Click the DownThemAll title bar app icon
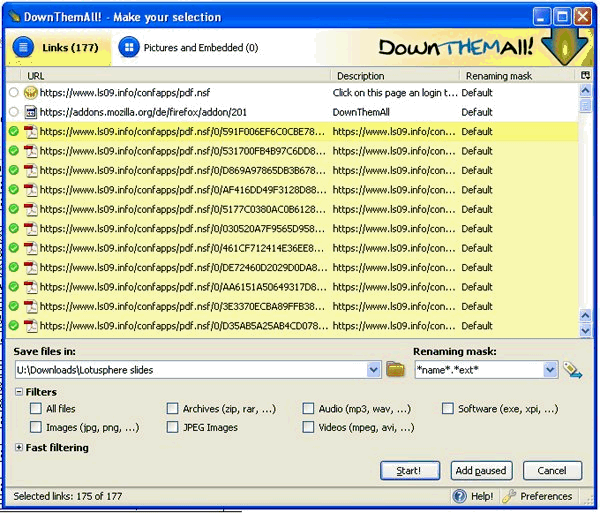The width and height of the screenshot is (600, 513). tap(15, 16)
